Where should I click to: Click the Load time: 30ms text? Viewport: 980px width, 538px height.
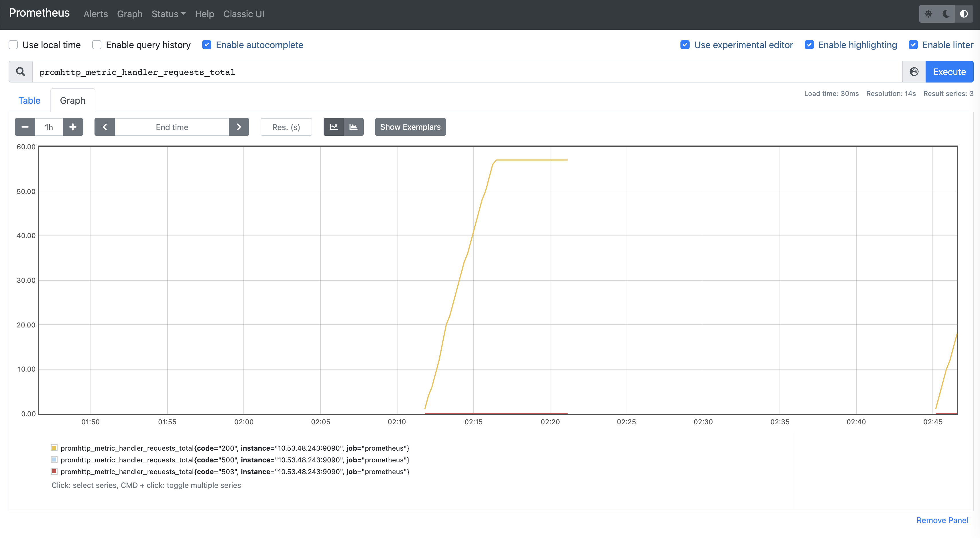pos(831,94)
